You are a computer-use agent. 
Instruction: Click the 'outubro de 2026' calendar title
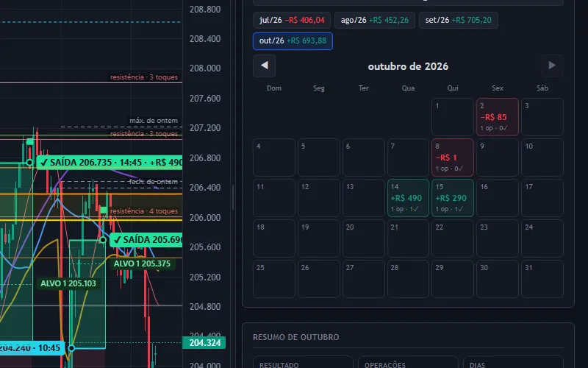408,66
